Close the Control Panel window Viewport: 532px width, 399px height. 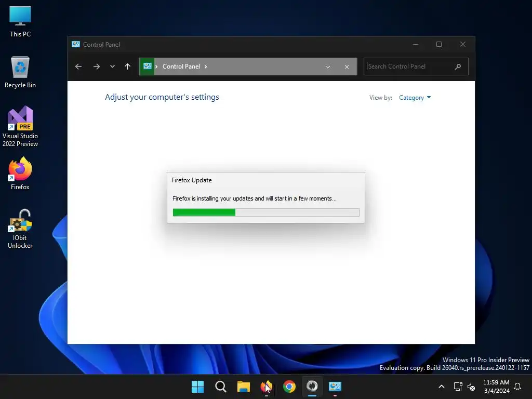pyautogui.click(x=463, y=45)
